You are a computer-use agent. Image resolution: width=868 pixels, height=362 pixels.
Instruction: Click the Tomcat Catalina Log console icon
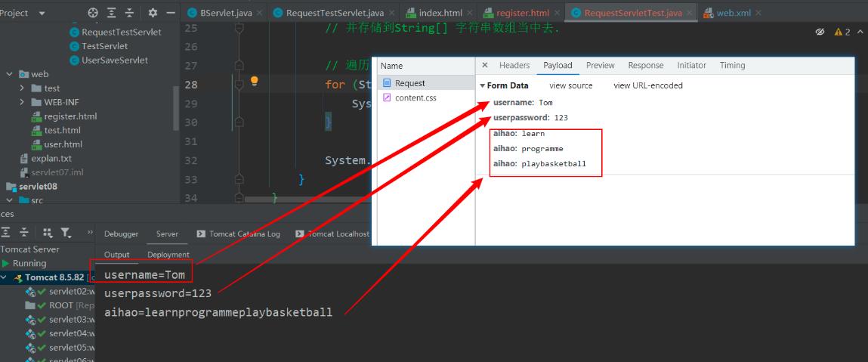201,234
